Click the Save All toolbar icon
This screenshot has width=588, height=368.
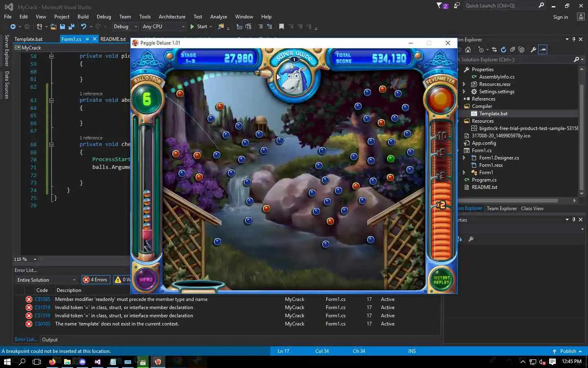coord(71,27)
